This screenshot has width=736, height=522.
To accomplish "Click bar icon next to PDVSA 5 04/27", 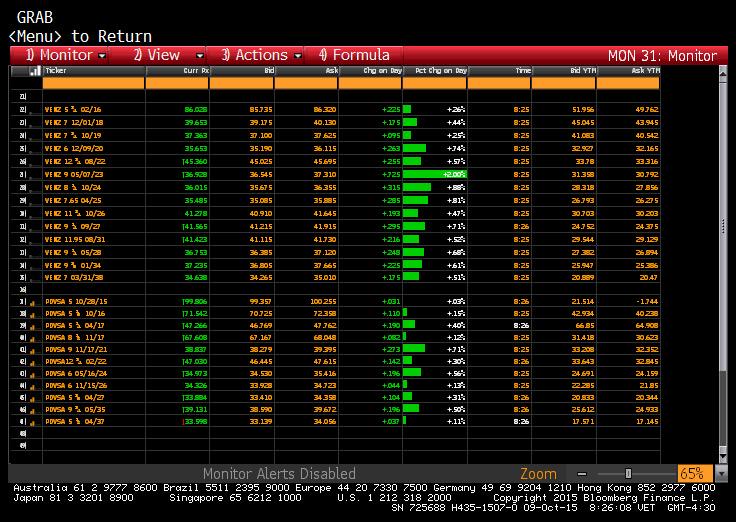I will tap(32, 399).
